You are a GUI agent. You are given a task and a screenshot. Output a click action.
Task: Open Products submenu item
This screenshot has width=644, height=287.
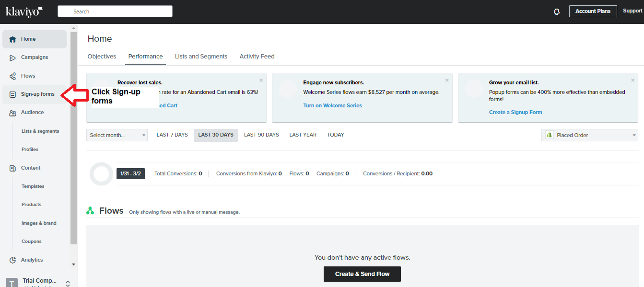[x=31, y=205]
